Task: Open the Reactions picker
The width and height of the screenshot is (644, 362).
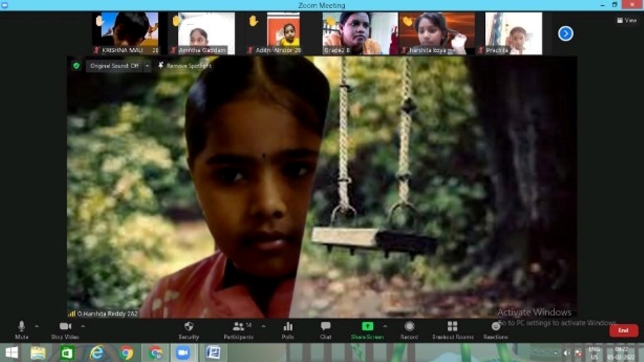Action: [496, 330]
